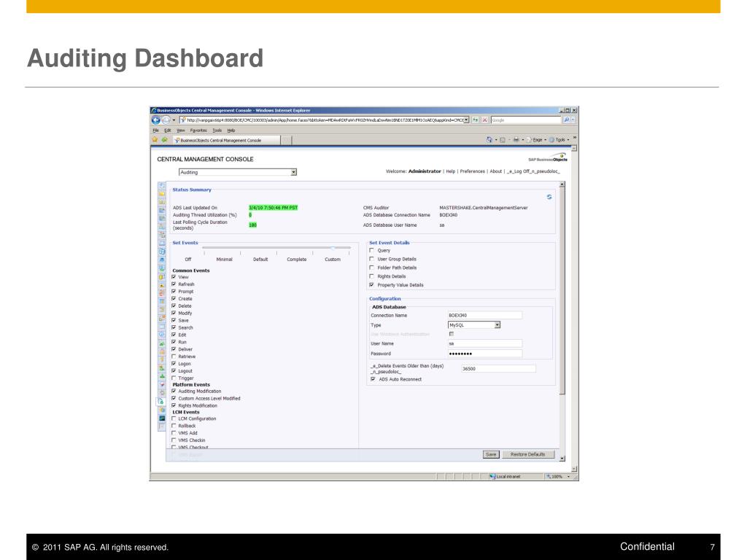Enable the Rollback LCM event checkbox
The image size is (747, 560).
174,426
